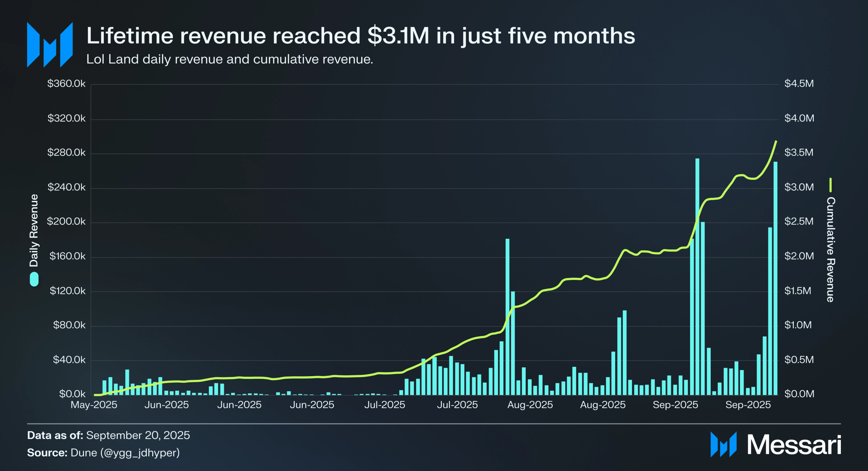Click the last Sep-2025 x-axis label
The image size is (868, 471).
click(748, 405)
